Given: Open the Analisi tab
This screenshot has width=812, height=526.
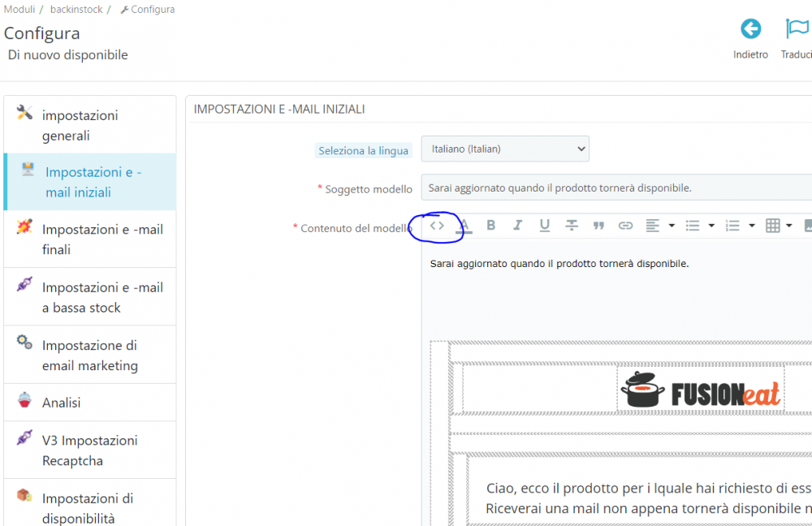Looking at the screenshot, I should pyautogui.click(x=90, y=403).
